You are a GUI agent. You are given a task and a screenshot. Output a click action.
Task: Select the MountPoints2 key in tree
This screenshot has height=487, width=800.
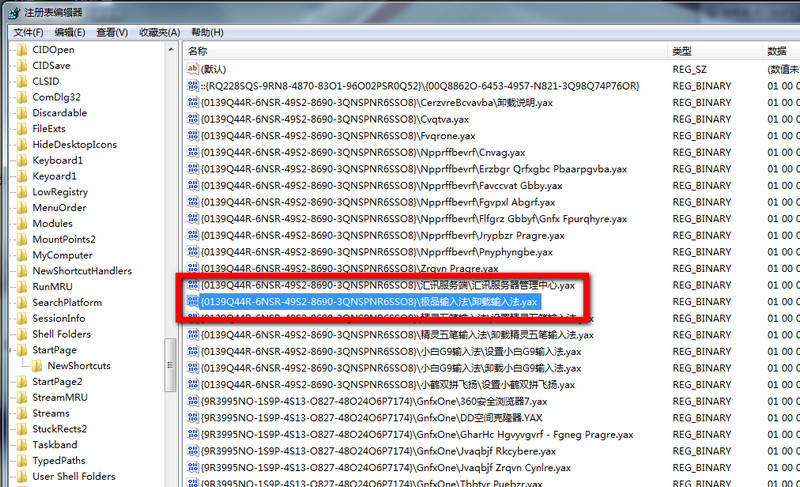64,239
